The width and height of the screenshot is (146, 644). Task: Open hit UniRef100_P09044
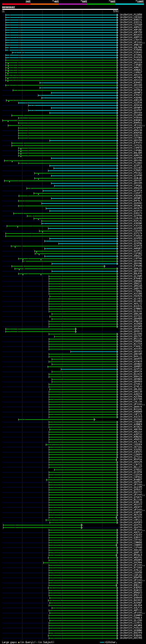tap(131, 118)
